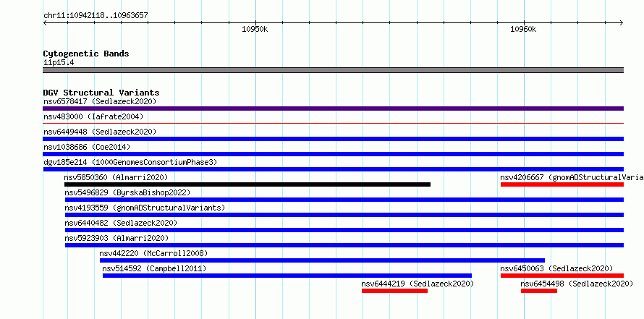Select the red nsv6454498 variant bar
The height and width of the screenshot is (319, 644).
539,291
